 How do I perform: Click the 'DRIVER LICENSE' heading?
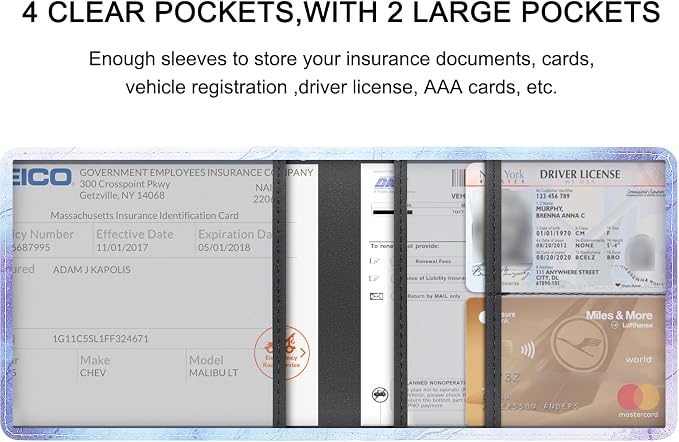[580, 174]
